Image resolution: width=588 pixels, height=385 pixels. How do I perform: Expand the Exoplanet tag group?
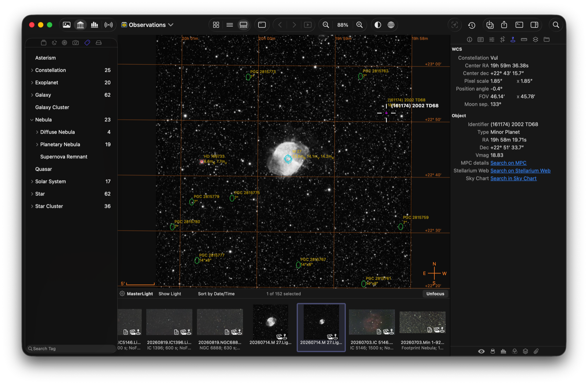pyautogui.click(x=32, y=83)
